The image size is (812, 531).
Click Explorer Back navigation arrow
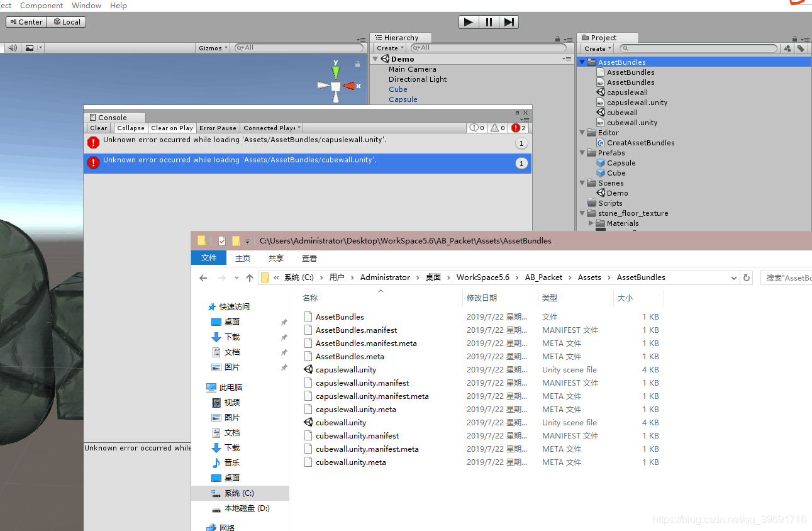[203, 277]
